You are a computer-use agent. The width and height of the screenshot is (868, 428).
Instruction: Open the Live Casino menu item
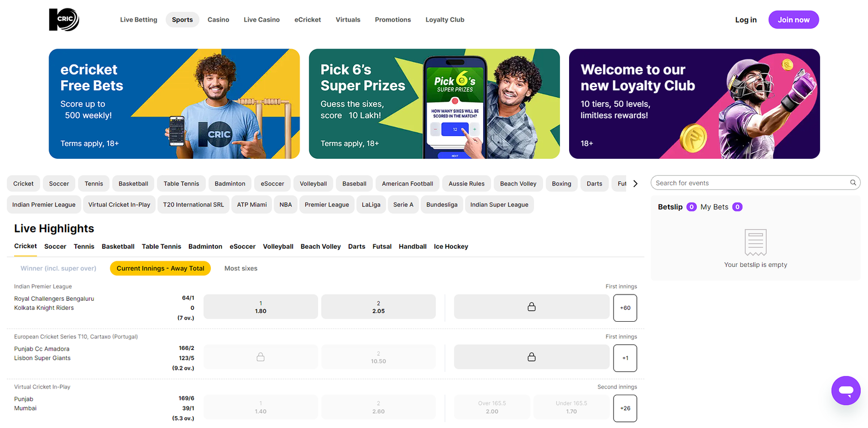(x=262, y=20)
